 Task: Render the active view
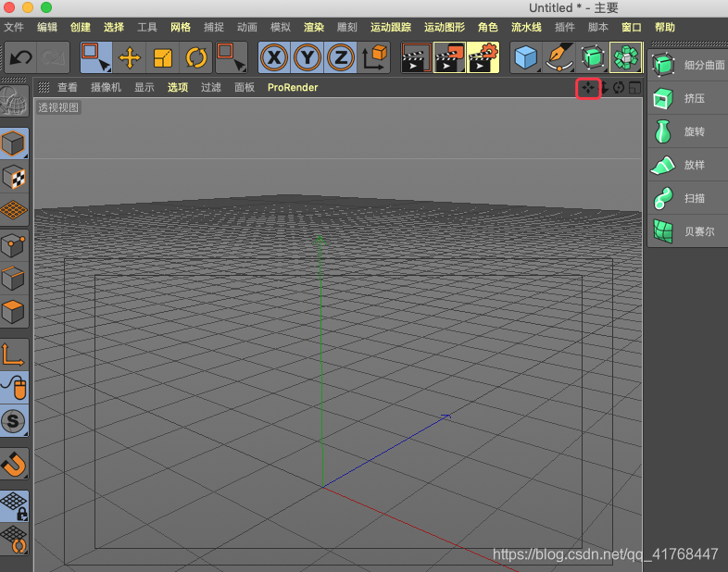417,57
